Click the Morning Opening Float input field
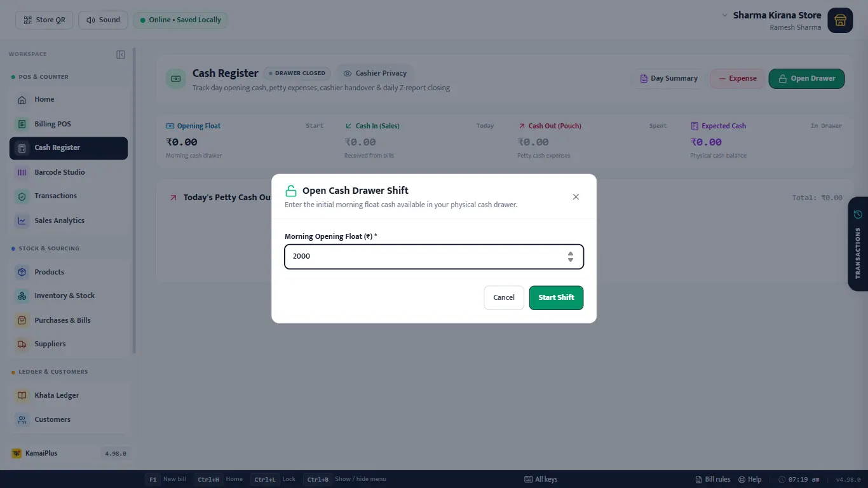The image size is (868, 488). click(434, 257)
